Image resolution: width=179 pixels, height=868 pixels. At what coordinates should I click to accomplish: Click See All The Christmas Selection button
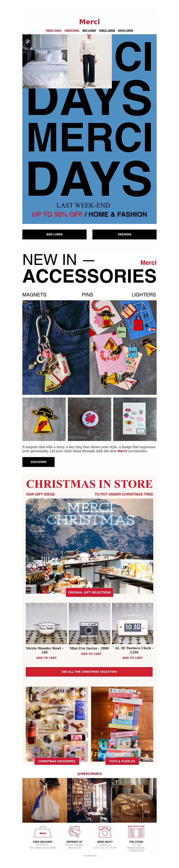pos(89,672)
